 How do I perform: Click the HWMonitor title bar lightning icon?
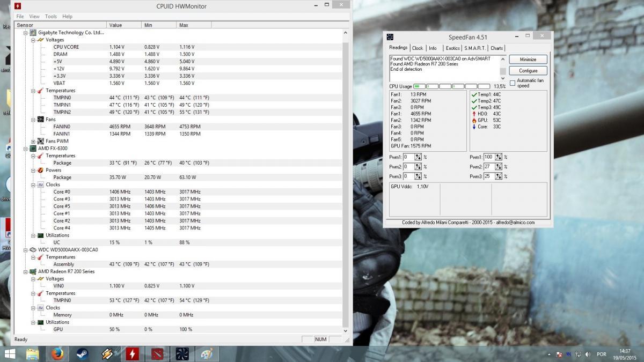pos(18,6)
